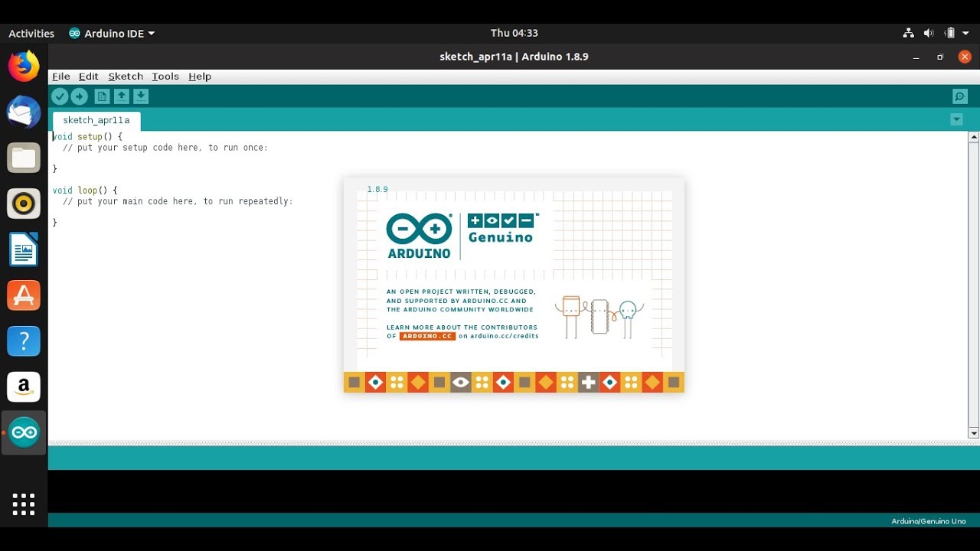Click the Arduino IDE dock icon
The image size is (980, 551).
pyautogui.click(x=24, y=433)
